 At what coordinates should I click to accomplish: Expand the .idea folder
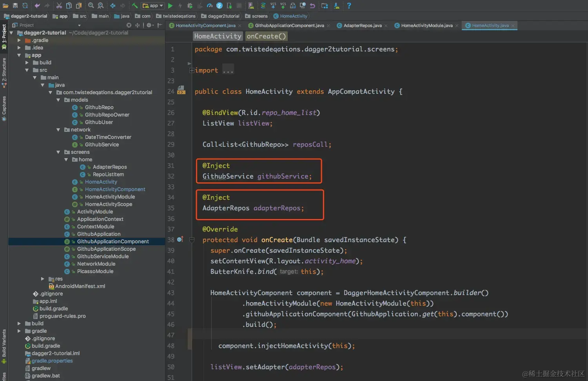point(19,48)
